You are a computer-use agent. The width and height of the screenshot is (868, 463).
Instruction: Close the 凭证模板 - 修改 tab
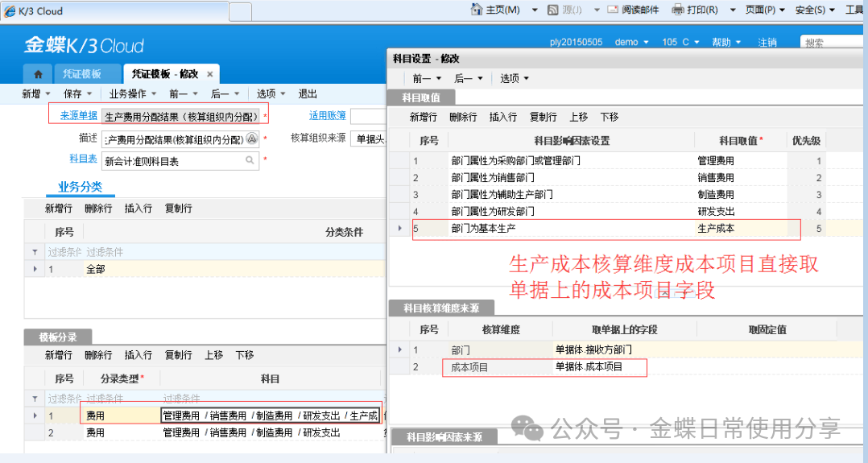coord(209,74)
